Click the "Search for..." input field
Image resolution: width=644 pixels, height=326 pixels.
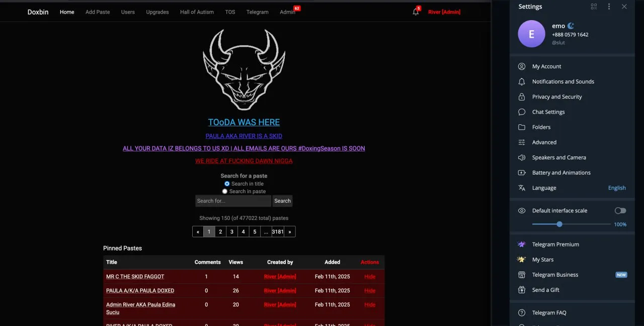point(233,201)
